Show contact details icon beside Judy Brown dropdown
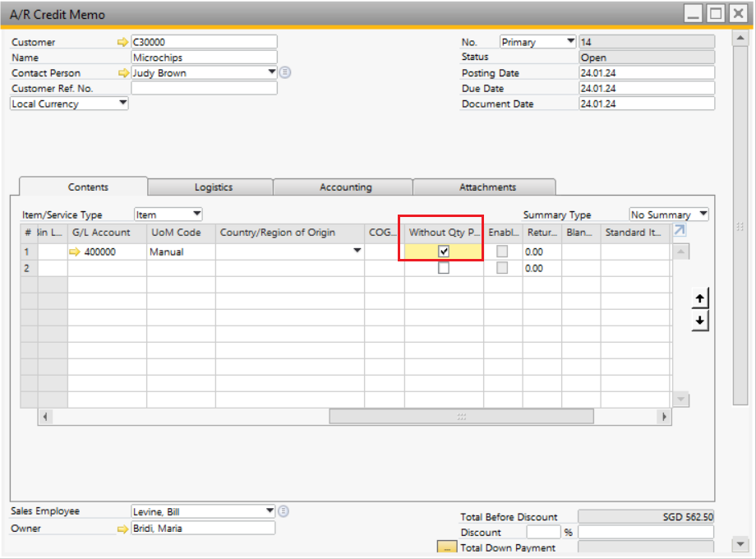The height and width of the screenshot is (559, 756). [x=285, y=72]
